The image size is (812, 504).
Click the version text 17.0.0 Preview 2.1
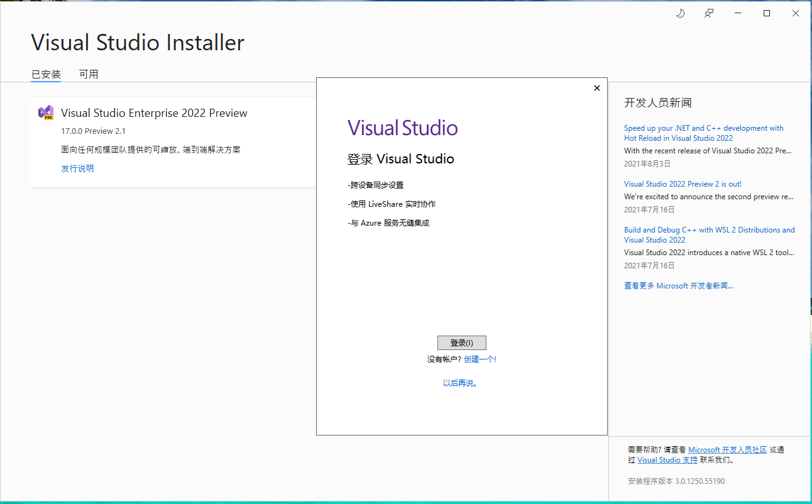pyautogui.click(x=94, y=131)
